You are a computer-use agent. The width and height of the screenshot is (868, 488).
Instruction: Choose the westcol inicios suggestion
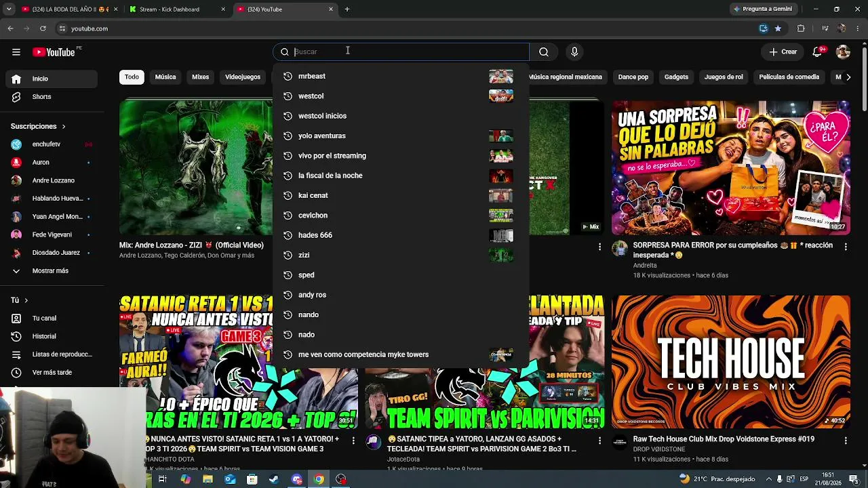tap(401, 116)
